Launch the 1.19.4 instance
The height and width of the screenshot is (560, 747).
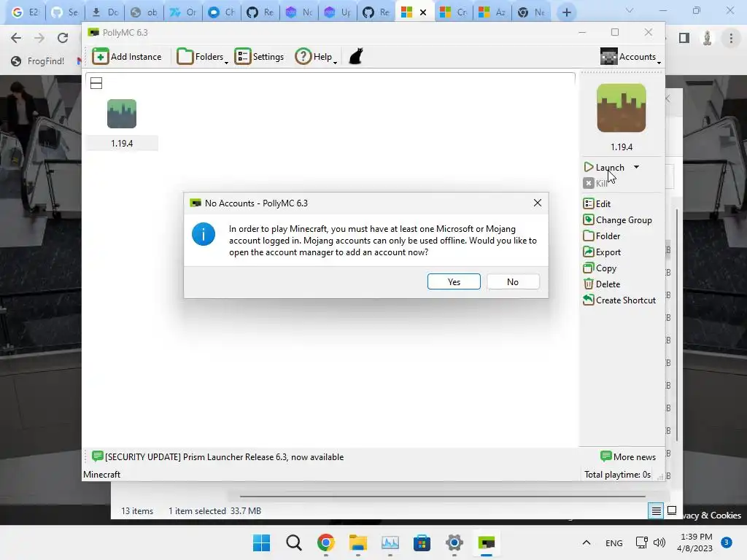604,167
